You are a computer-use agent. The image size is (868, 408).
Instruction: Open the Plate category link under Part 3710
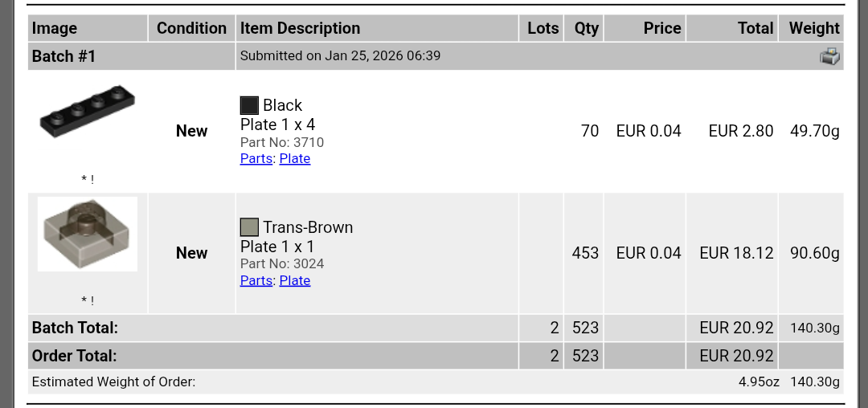pos(295,158)
